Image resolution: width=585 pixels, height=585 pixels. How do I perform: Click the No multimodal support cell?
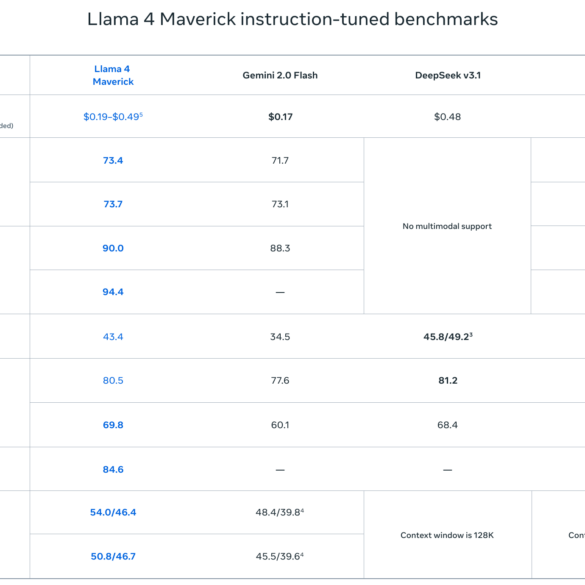pyautogui.click(x=447, y=226)
